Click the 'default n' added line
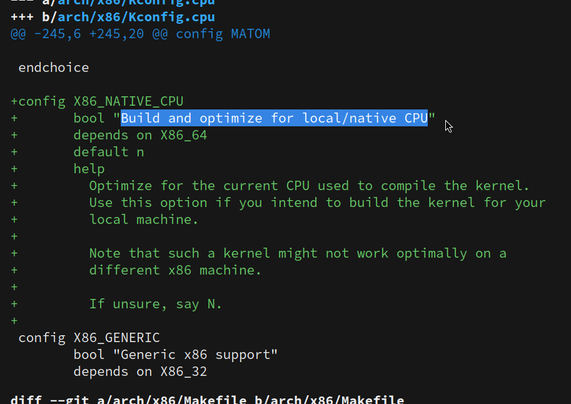 (x=109, y=152)
